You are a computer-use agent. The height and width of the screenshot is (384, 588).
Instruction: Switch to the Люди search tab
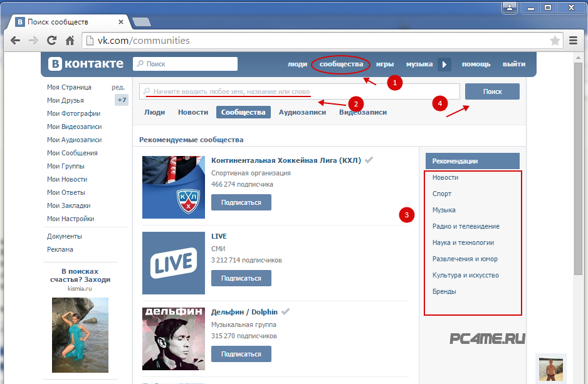pos(154,112)
